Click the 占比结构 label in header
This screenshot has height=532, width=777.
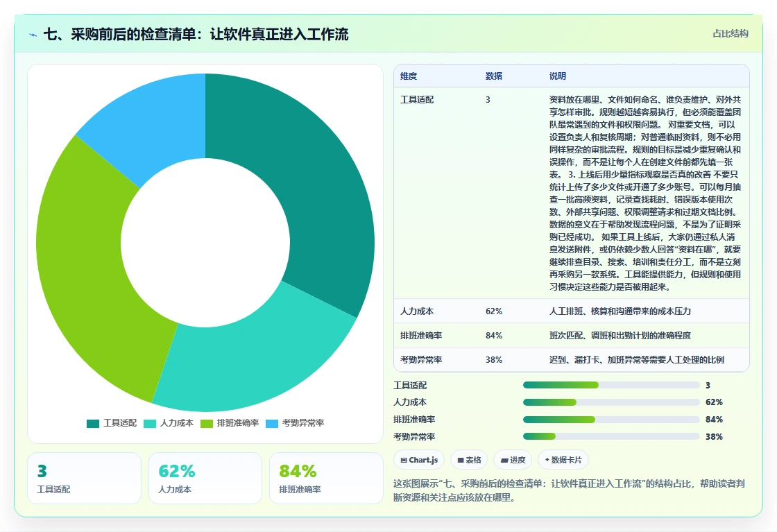point(731,34)
